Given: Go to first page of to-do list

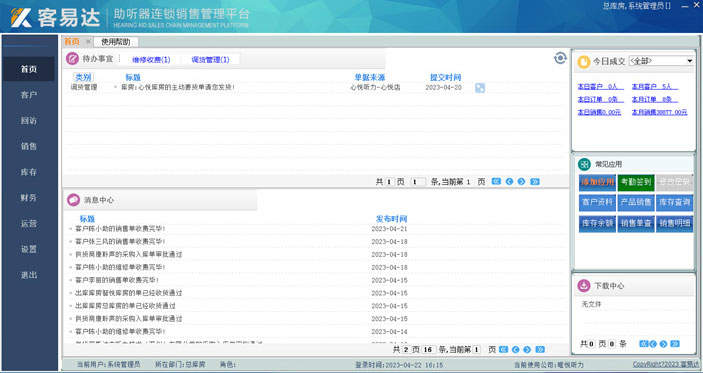Looking at the screenshot, I should [496, 182].
